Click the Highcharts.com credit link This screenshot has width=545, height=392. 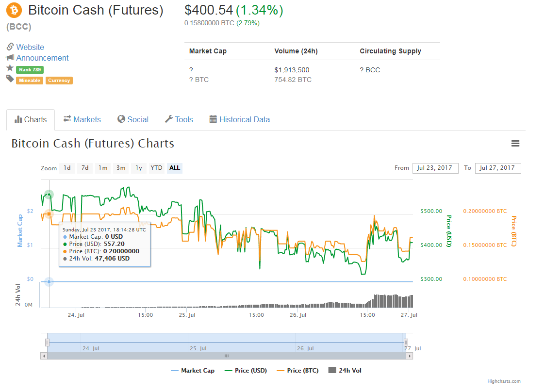pos(504,382)
